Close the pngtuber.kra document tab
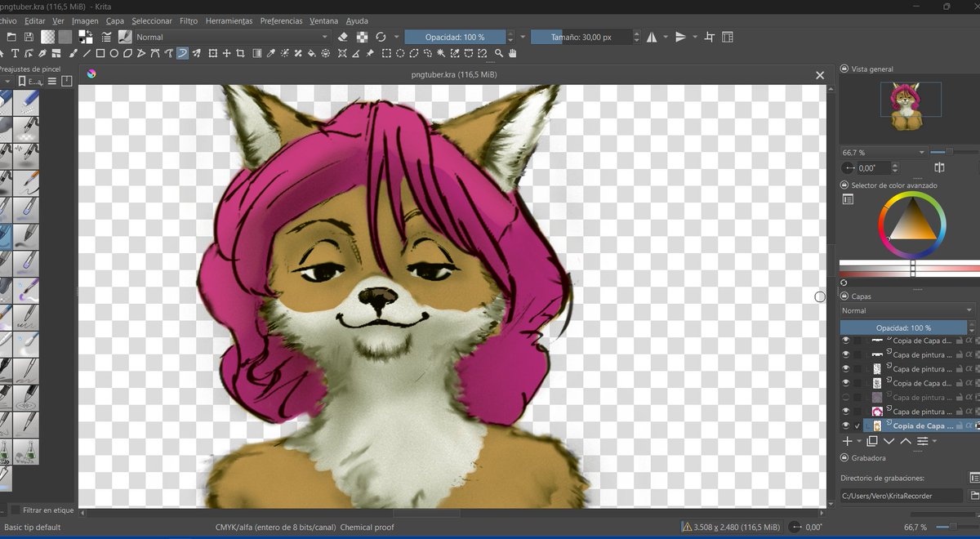Image resolution: width=980 pixels, height=539 pixels. click(820, 74)
